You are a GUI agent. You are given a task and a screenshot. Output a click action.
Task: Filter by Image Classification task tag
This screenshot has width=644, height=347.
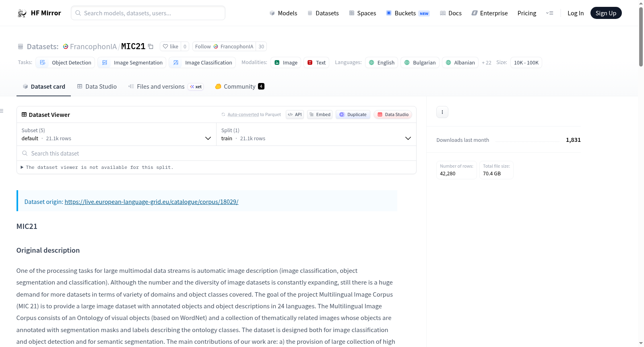click(202, 62)
